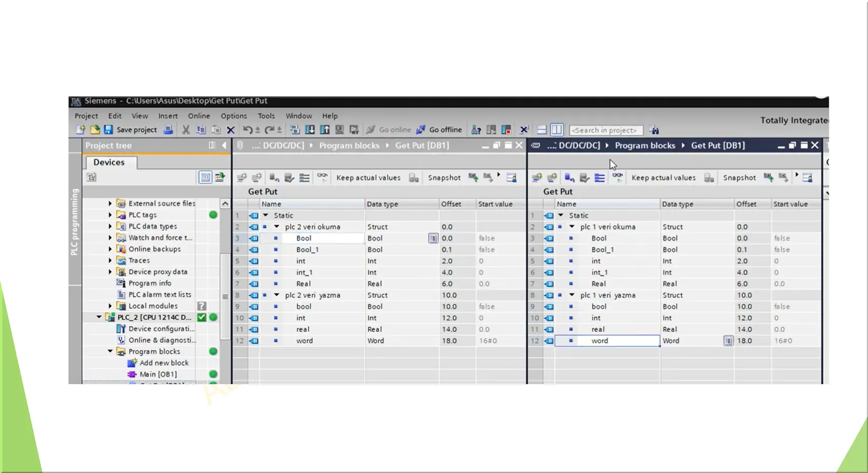This screenshot has height=473, width=868.
Task: Click Save project button
Action: coord(130,130)
